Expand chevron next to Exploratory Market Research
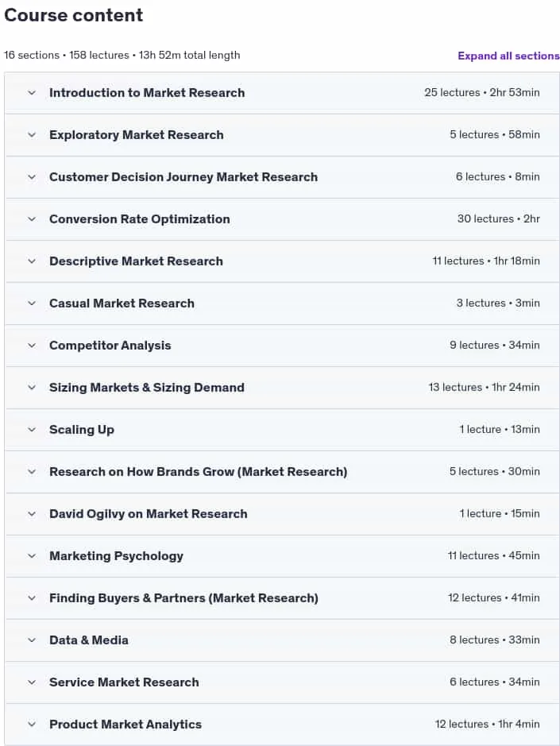 click(x=32, y=134)
